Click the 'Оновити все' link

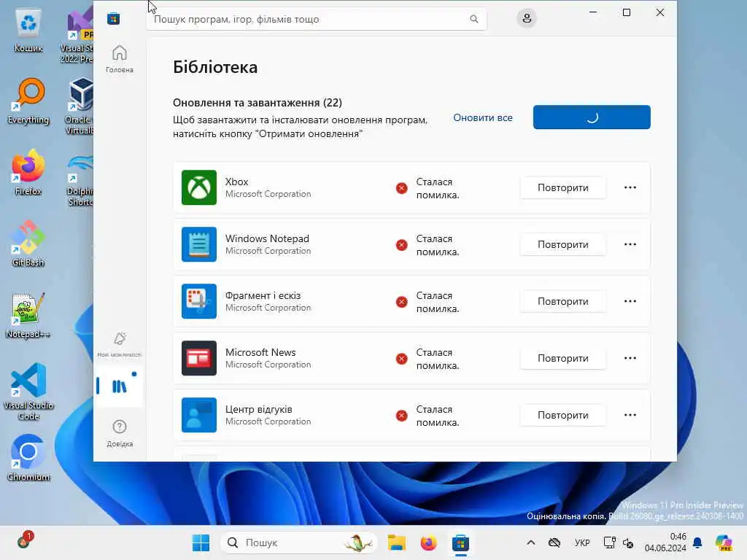(483, 117)
